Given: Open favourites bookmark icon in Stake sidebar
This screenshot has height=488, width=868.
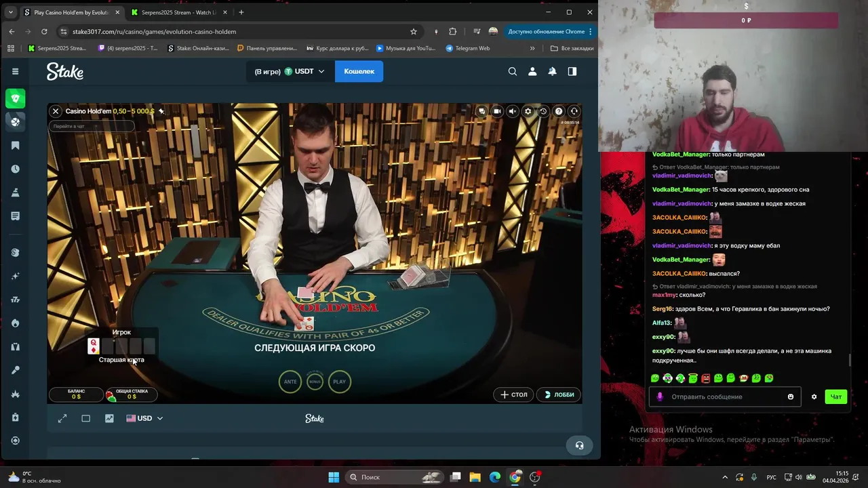Looking at the screenshot, I should pos(15,146).
